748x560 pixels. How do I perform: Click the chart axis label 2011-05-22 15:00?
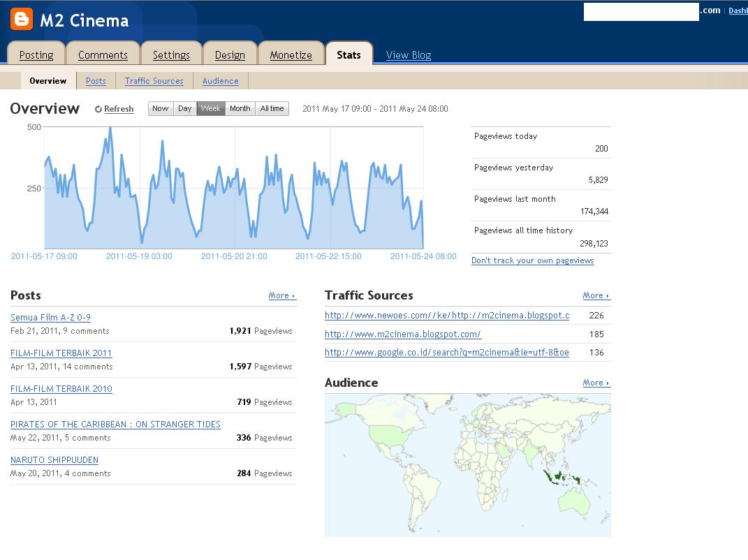click(328, 256)
